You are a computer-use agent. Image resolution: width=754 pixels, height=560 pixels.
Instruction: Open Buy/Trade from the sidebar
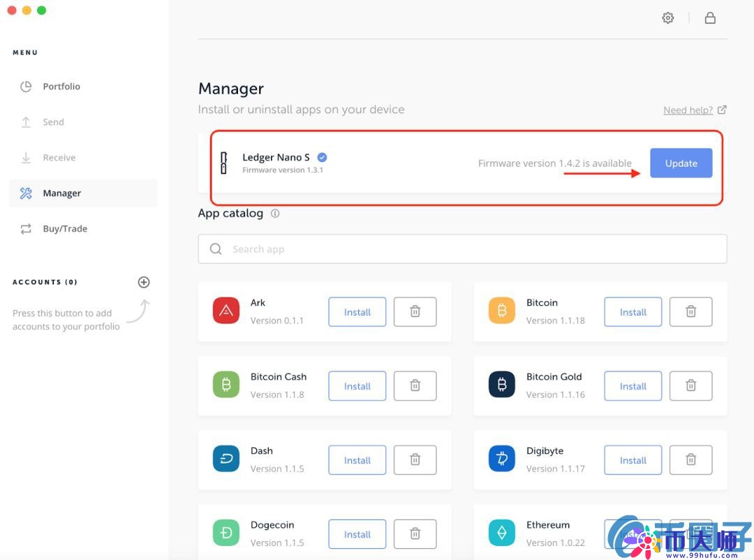(x=65, y=229)
